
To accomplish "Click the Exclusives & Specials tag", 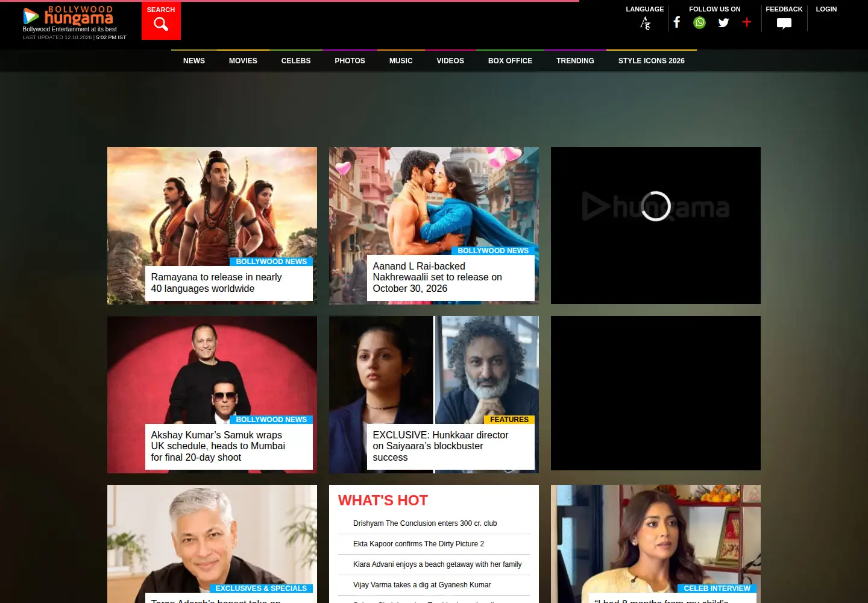I will (x=261, y=589).
